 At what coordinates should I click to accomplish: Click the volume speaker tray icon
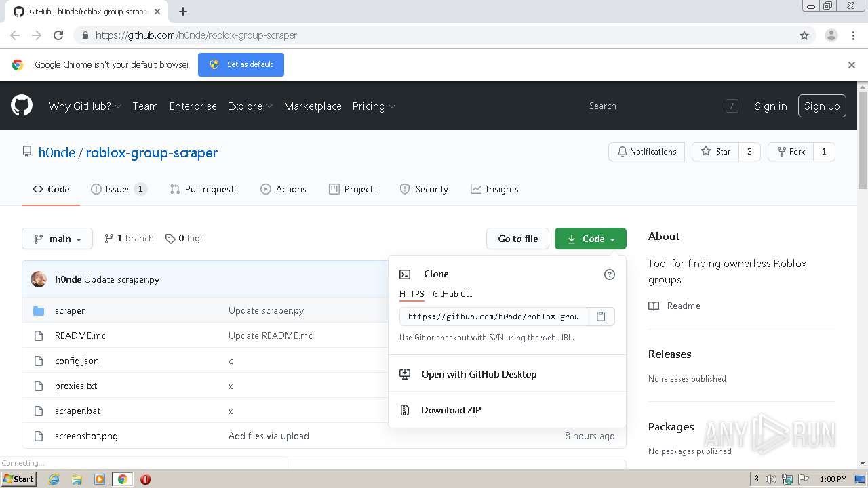click(771, 479)
